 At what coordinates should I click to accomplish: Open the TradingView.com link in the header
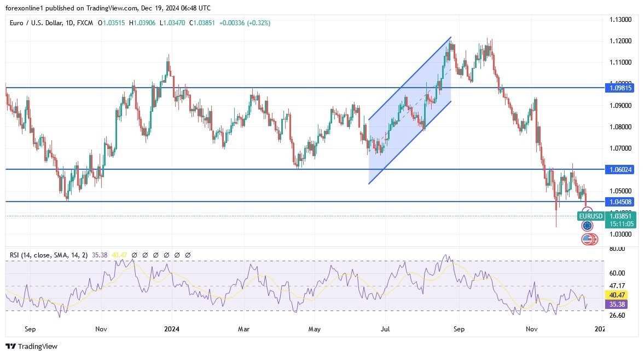pyautogui.click(x=112, y=8)
